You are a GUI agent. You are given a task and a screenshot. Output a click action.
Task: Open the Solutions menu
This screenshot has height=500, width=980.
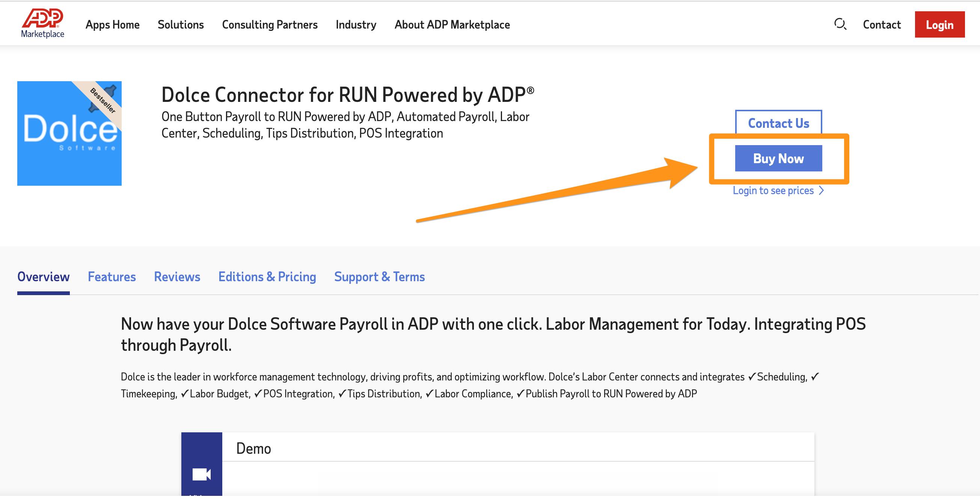point(181,25)
